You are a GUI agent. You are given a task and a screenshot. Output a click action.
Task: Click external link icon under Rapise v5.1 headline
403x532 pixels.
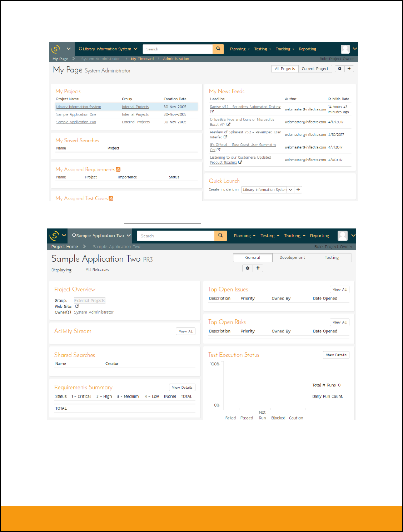coord(212,112)
